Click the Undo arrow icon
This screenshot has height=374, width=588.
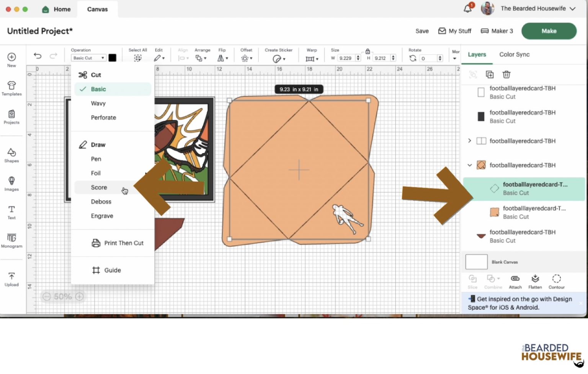[38, 56]
